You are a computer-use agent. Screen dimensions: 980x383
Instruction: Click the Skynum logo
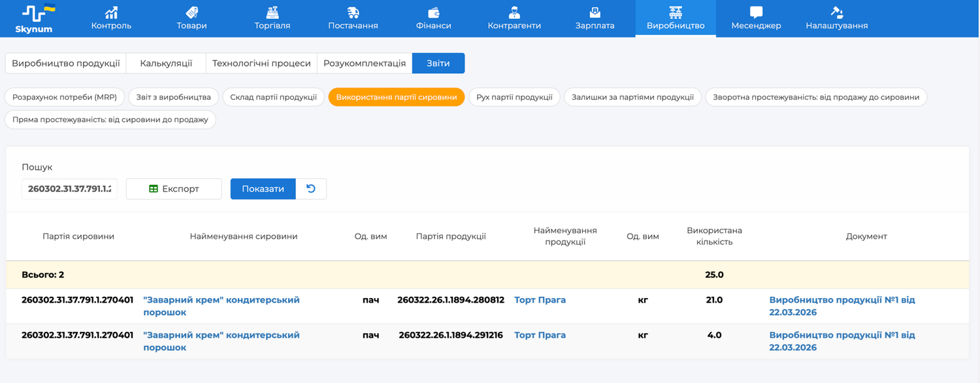[38, 18]
